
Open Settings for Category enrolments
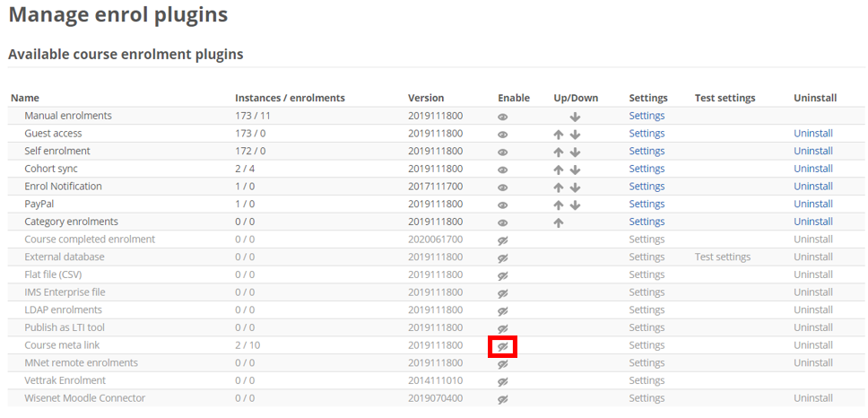pyautogui.click(x=647, y=222)
